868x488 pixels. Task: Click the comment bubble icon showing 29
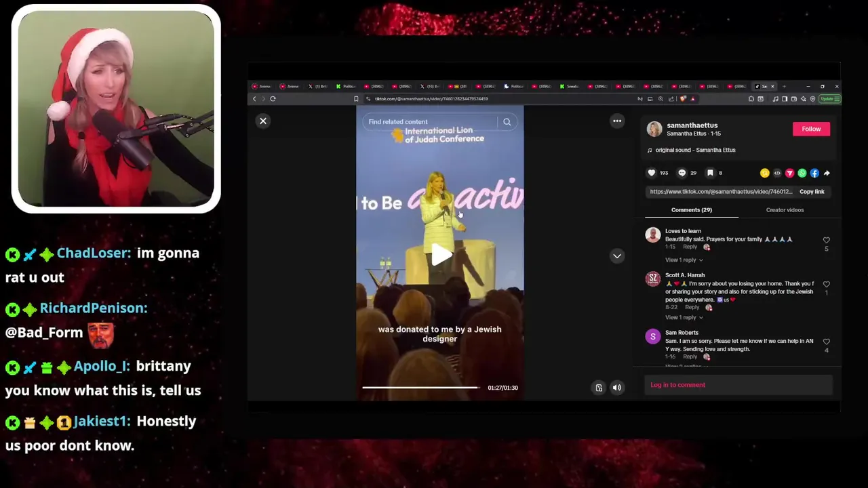[682, 173]
